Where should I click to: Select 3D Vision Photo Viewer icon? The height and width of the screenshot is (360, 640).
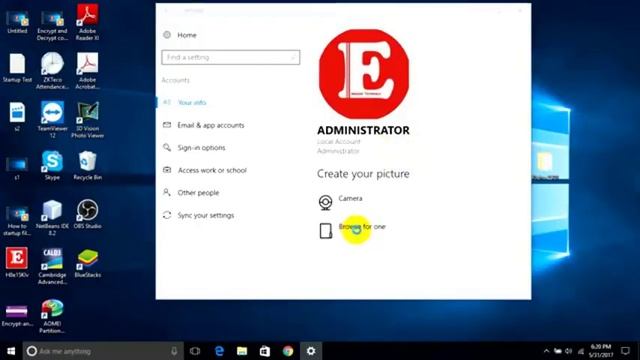pyautogui.click(x=87, y=119)
